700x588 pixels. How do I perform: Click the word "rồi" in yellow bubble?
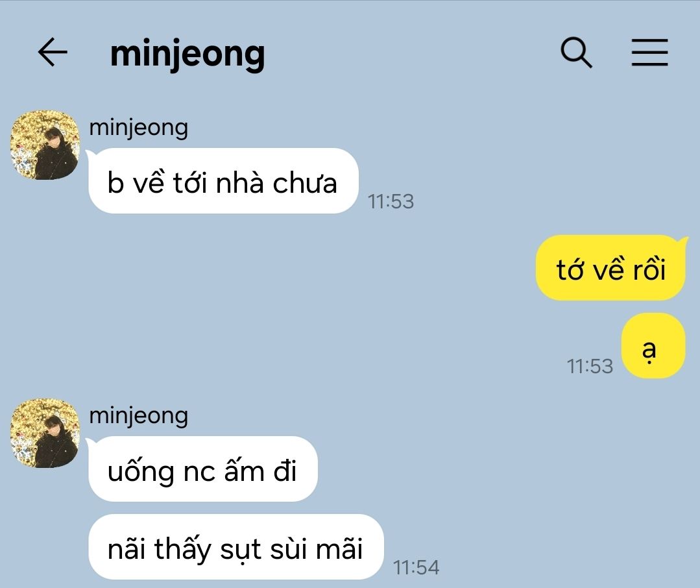click(649, 269)
